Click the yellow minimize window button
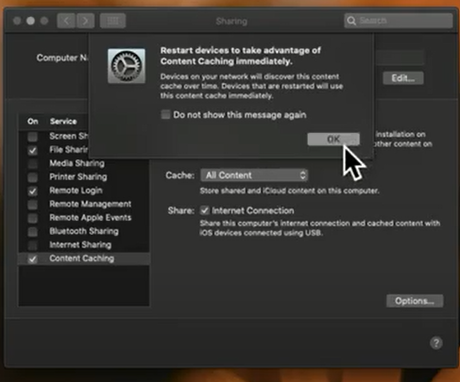Screen dimensions: 460x382 (x=31, y=21)
